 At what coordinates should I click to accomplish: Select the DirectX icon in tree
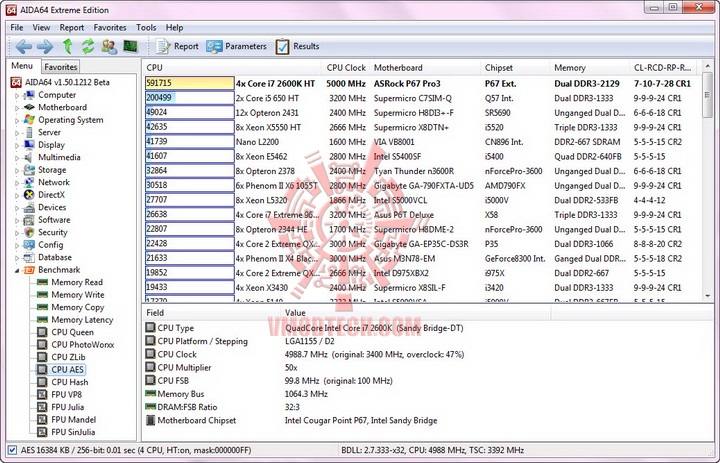click(x=29, y=195)
